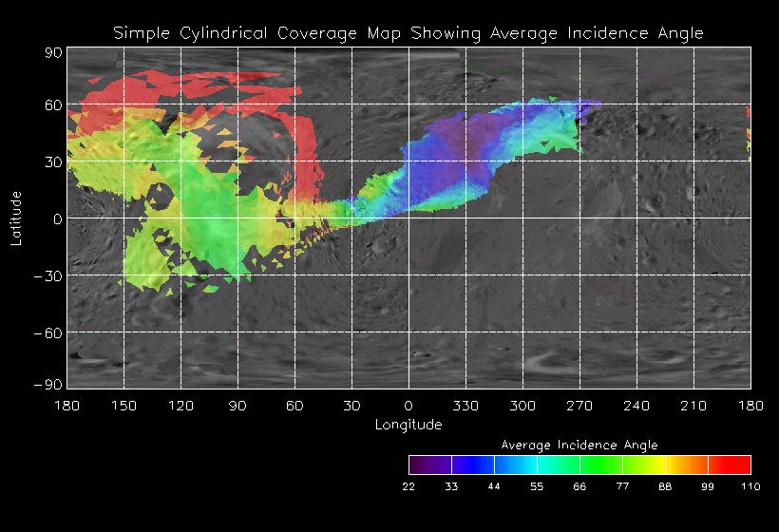Click longitude tick label '0'
The width and height of the screenshot is (779, 532).
tap(408, 406)
